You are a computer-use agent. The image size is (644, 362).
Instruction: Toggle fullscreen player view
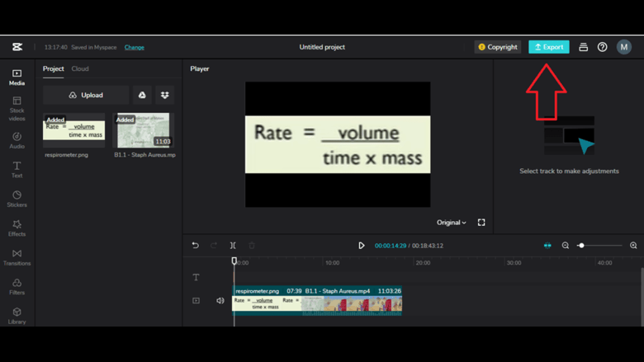pyautogui.click(x=481, y=223)
